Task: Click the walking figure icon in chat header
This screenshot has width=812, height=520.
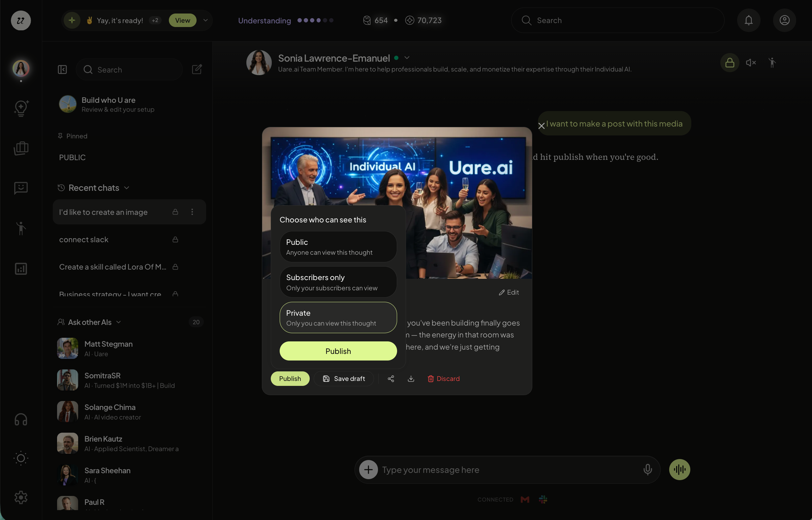Action: coord(772,63)
